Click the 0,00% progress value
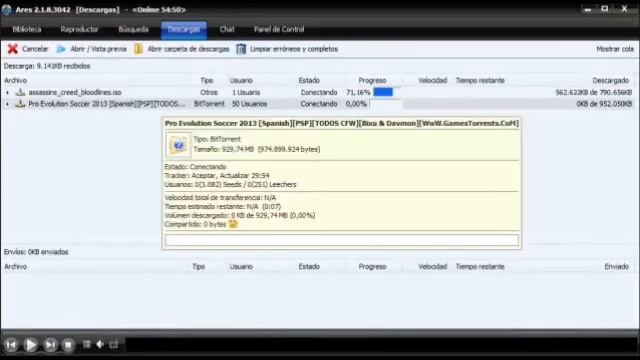The height and width of the screenshot is (360, 640). 356,104
